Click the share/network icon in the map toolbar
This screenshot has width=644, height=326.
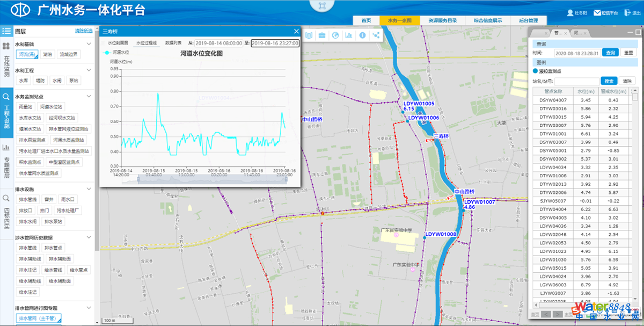point(376,35)
